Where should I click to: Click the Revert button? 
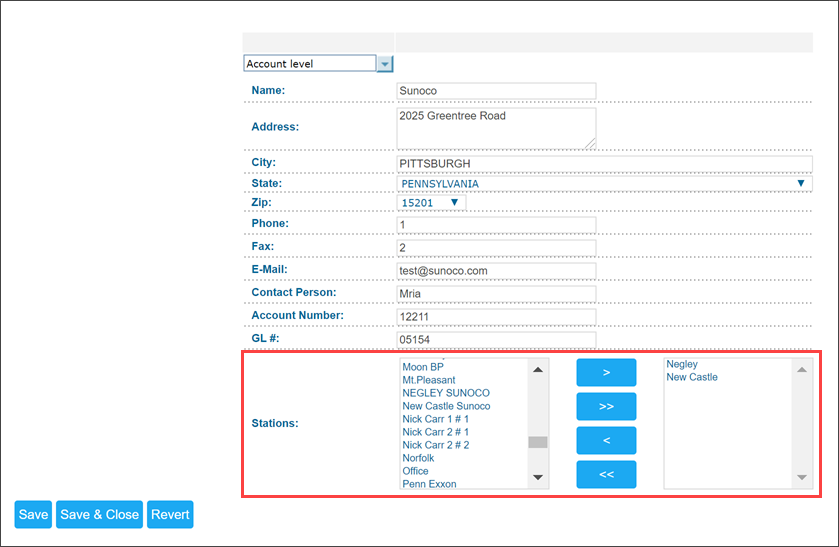[170, 514]
